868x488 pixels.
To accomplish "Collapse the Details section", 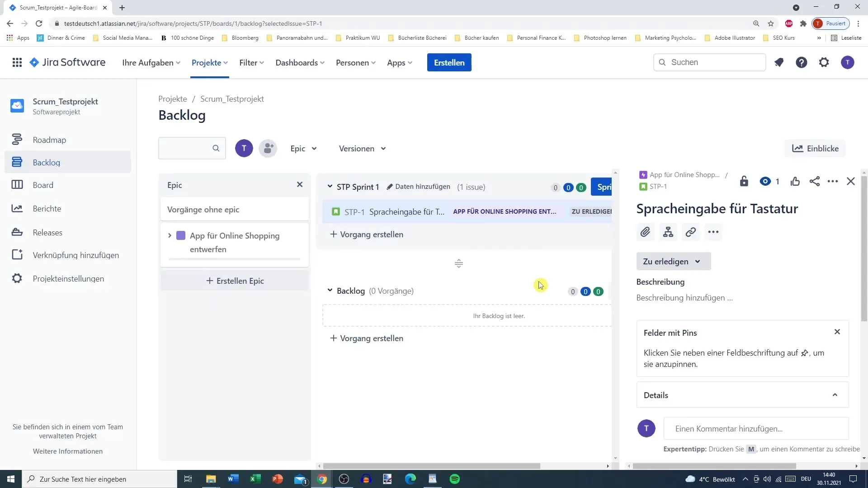I will tap(835, 395).
